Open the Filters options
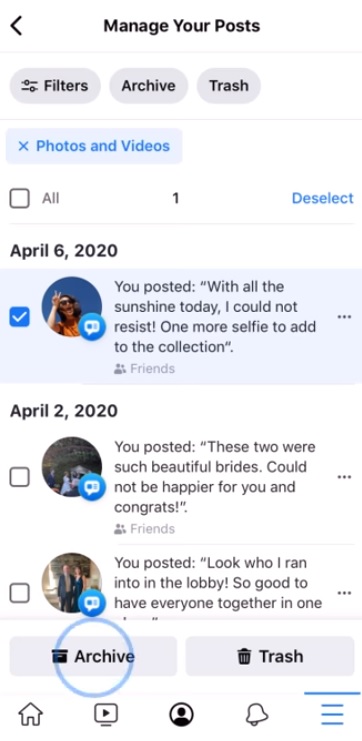Image resolution: width=362 pixels, height=741 pixels. click(55, 86)
